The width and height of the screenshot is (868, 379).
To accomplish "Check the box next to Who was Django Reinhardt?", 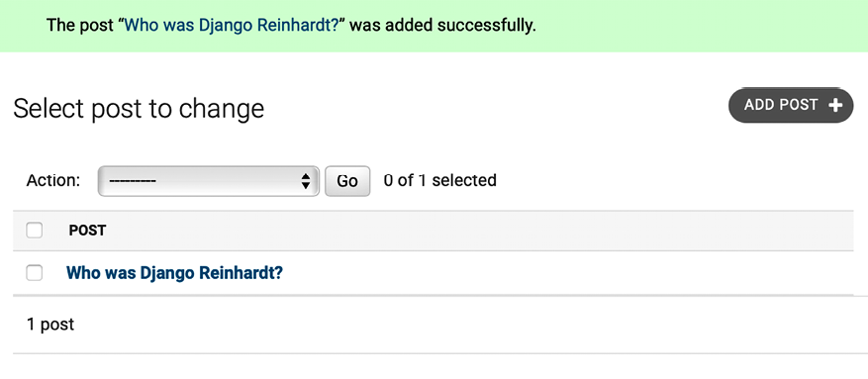I will click(x=35, y=273).
